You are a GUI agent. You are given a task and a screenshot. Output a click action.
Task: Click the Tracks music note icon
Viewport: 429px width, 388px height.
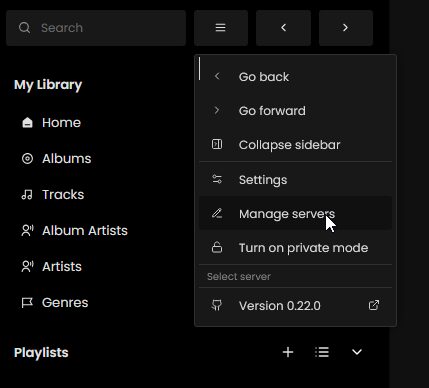(27, 195)
